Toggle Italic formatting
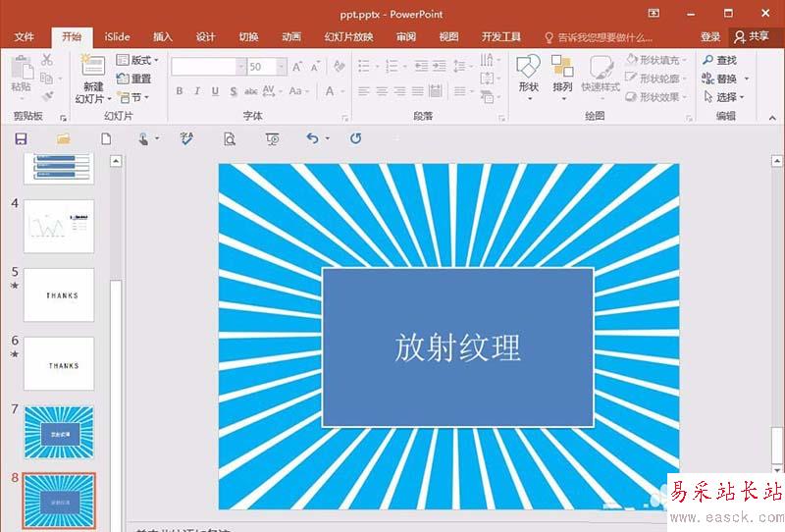785x532 pixels. [197, 91]
